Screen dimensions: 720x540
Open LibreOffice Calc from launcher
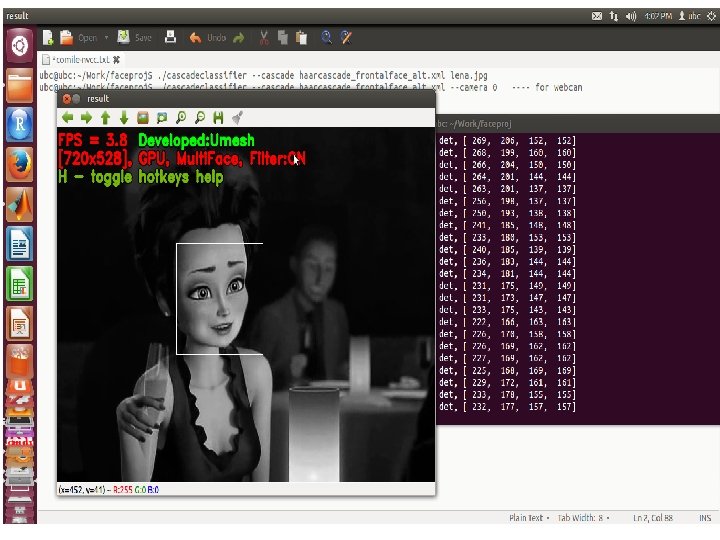20,283
